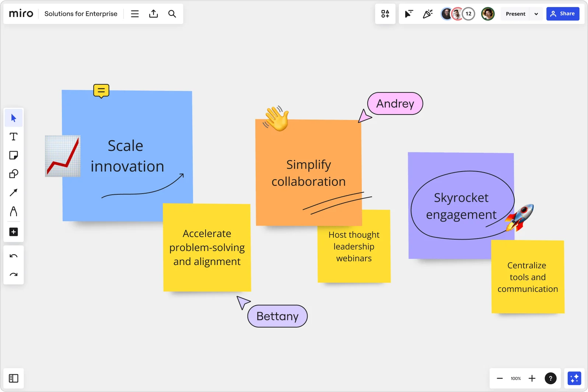This screenshot has width=588, height=392.
Task: Select the Pen drawing tool
Action: [x=14, y=211]
